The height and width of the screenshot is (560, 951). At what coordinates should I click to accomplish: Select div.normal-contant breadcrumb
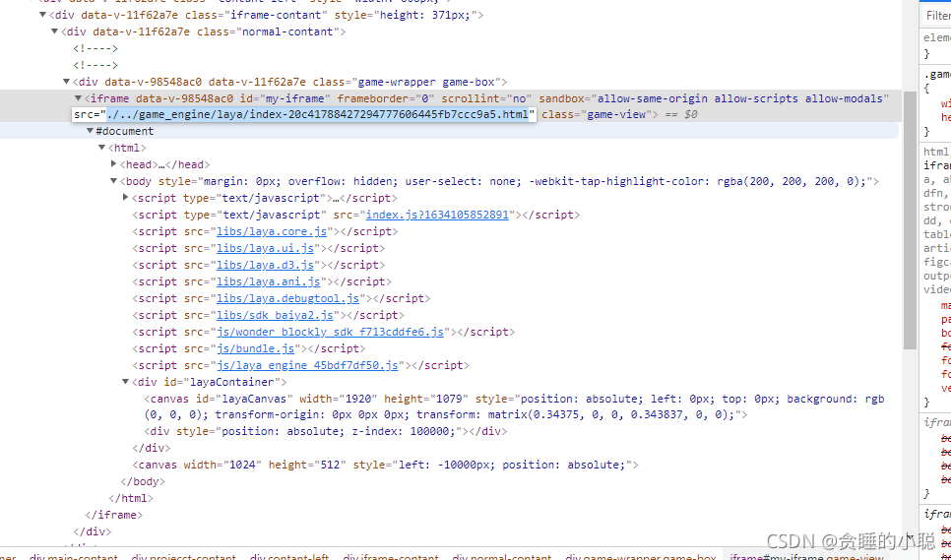tap(501, 556)
